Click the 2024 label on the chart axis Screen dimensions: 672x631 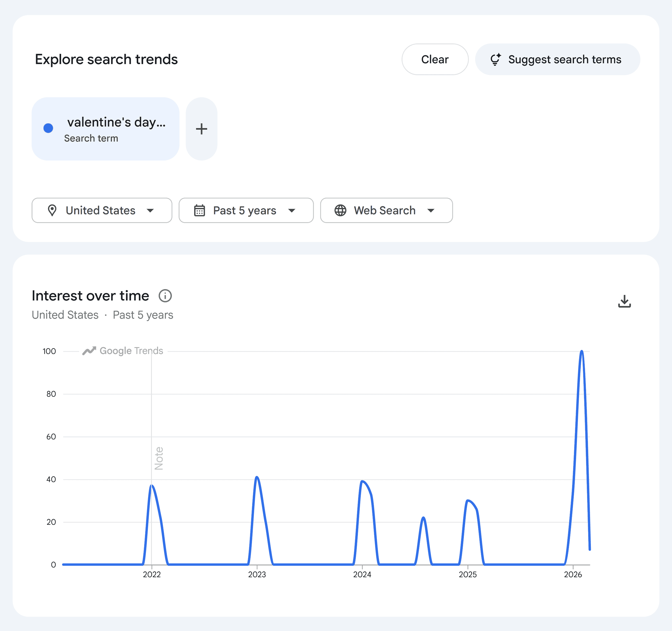(362, 574)
